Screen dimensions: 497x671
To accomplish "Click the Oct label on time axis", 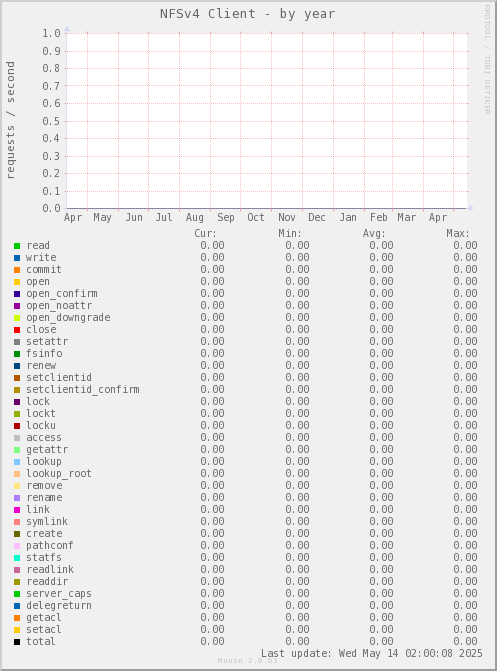I will click(x=256, y=217).
